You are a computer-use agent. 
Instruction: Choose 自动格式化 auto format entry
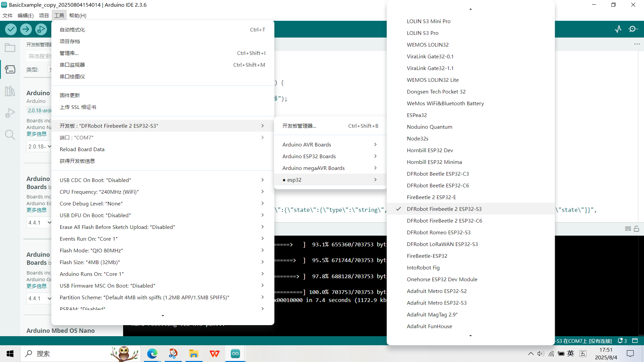point(163,29)
